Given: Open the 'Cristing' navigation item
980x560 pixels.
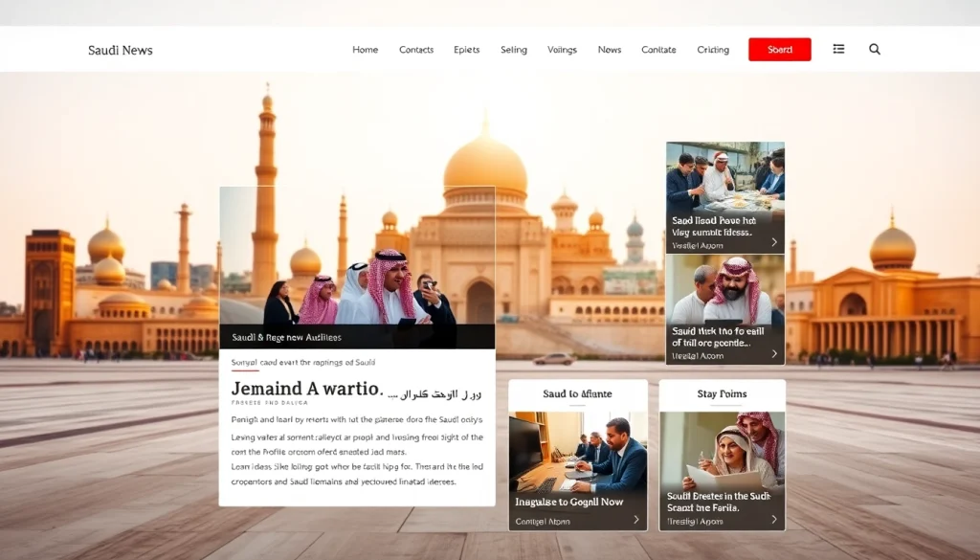Looking at the screenshot, I should (713, 49).
